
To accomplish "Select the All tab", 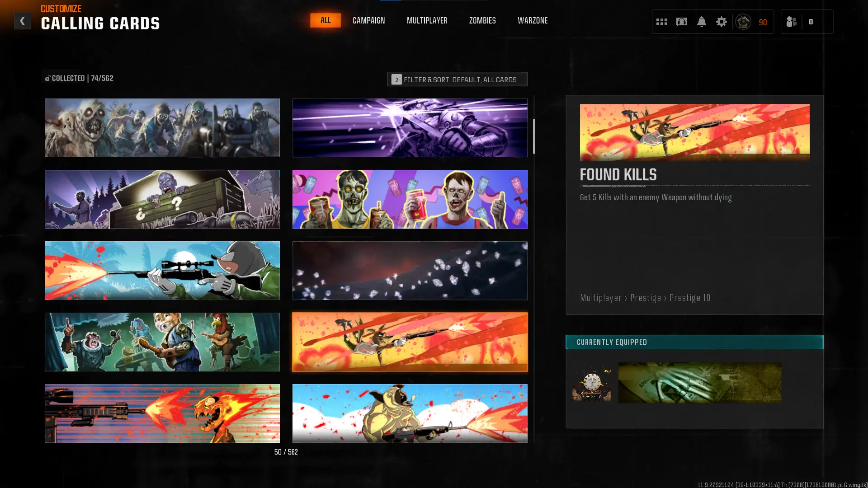I will (325, 20).
